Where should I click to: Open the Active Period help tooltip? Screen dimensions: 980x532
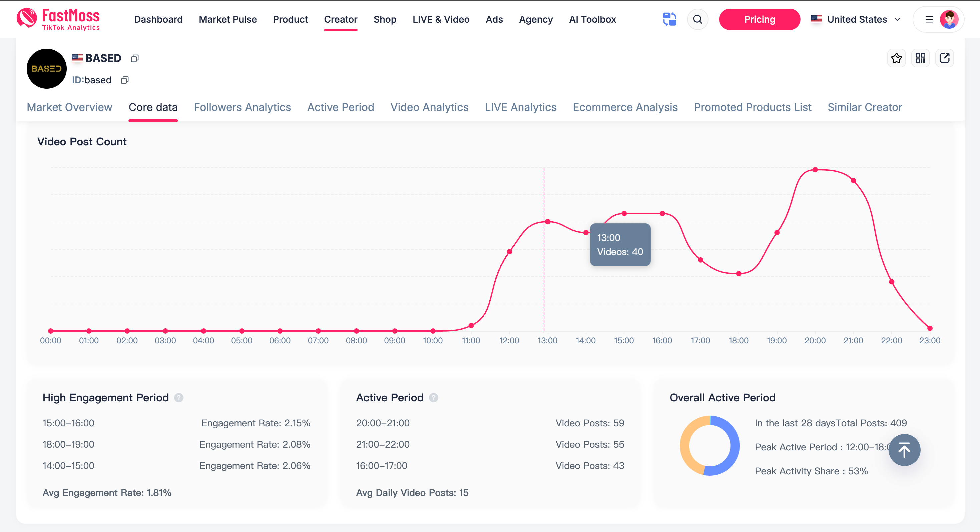[433, 398]
